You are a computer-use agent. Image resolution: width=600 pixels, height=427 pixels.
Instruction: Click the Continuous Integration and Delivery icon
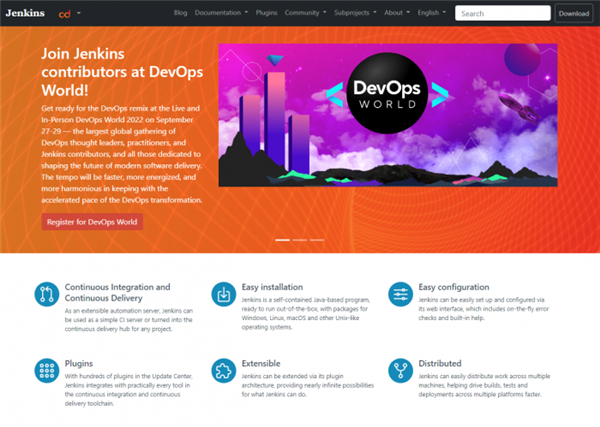pyautogui.click(x=47, y=294)
